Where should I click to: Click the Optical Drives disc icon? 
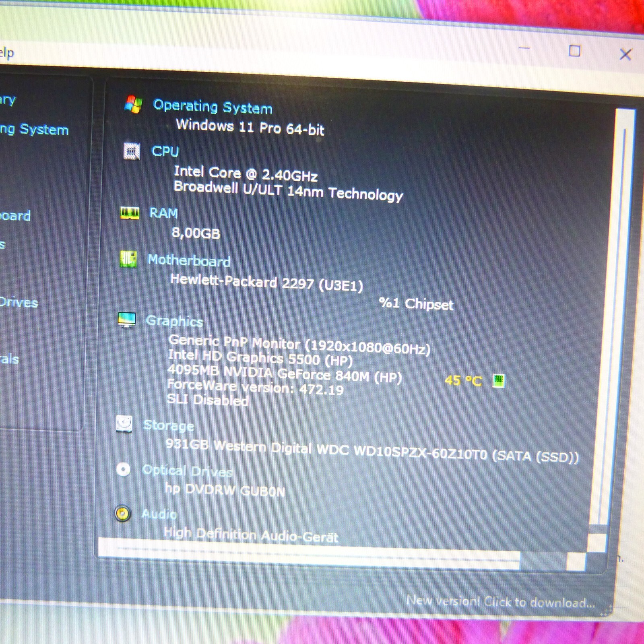pyautogui.click(x=123, y=469)
